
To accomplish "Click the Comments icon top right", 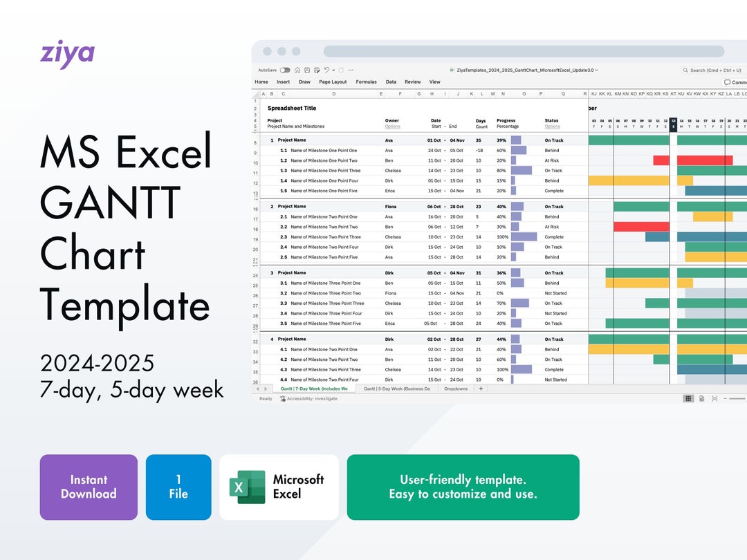I will click(728, 82).
